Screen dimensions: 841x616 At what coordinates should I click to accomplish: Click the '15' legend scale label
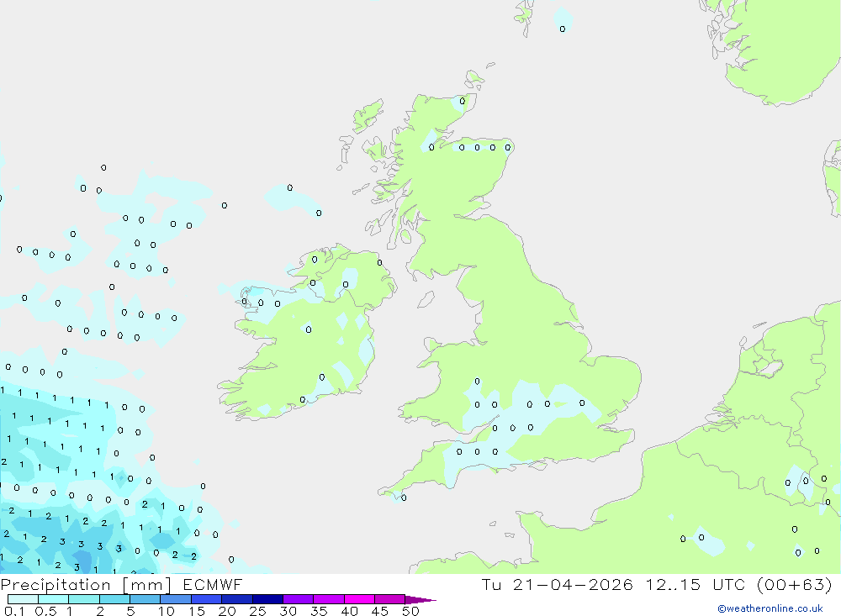(197, 611)
